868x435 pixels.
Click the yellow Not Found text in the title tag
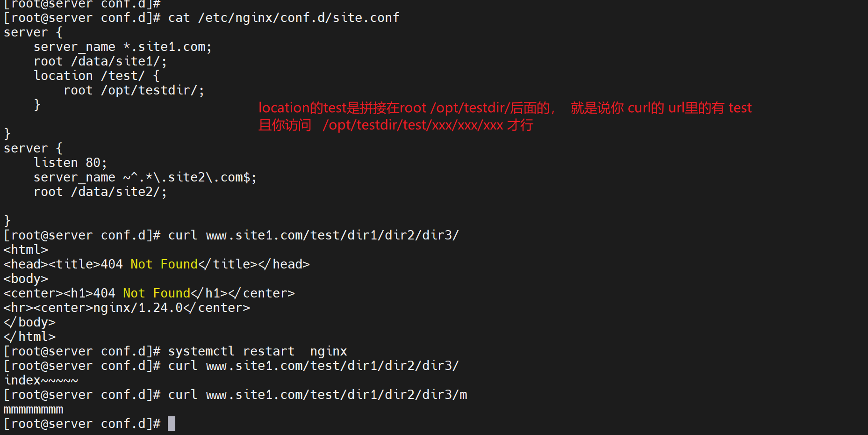tap(164, 264)
